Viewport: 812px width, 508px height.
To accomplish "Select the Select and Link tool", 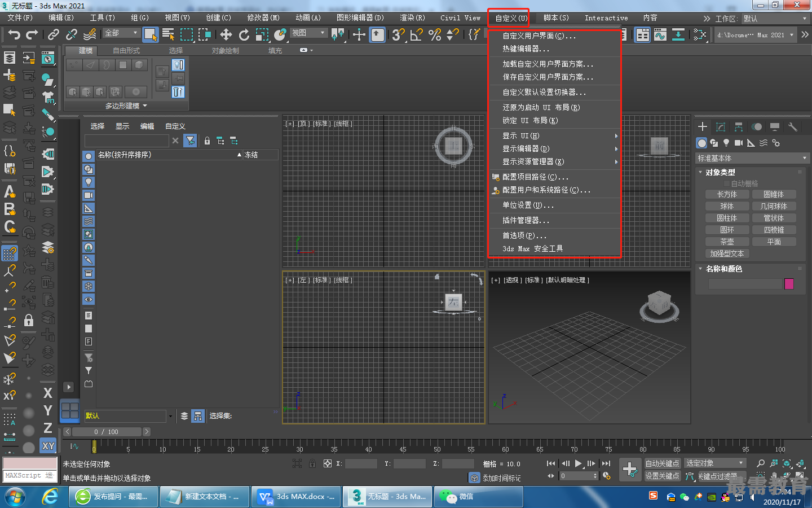I will [54, 35].
